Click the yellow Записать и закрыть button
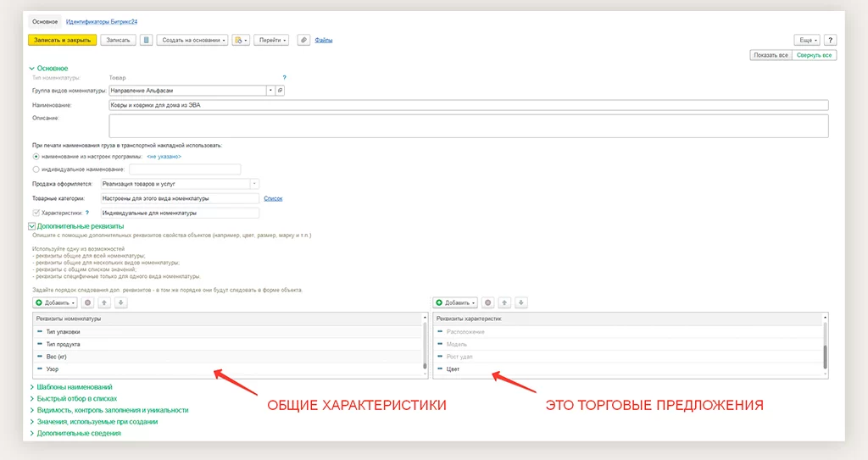868x460 pixels. click(x=62, y=40)
